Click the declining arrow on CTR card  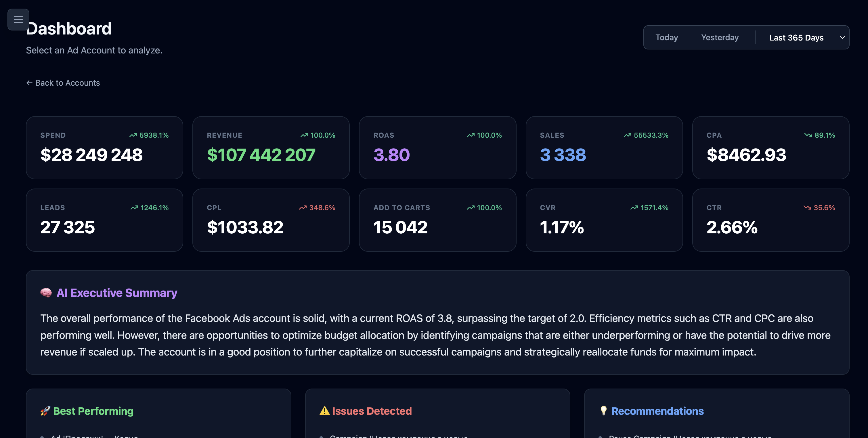(x=807, y=208)
